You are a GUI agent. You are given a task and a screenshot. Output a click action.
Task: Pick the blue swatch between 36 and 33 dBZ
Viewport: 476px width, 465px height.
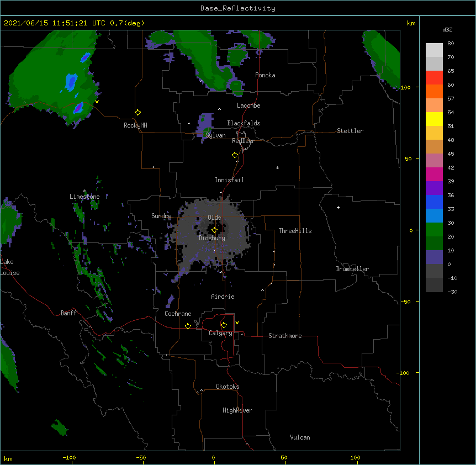tap(434, 202)
